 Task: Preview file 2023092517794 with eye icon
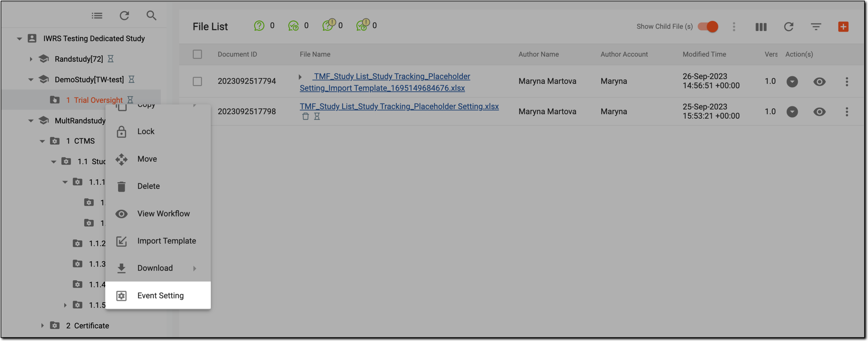click(819, 82)
